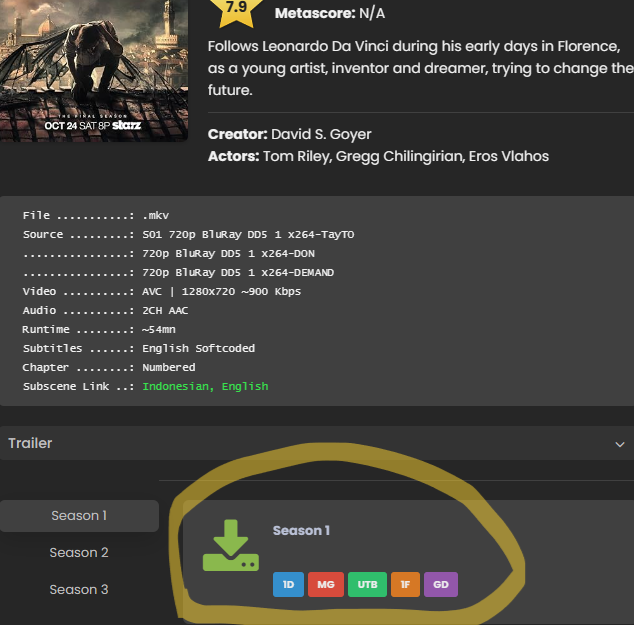The image size is (634, 625).
Task: Click the blue 1D download button
Action: [288, 585]
